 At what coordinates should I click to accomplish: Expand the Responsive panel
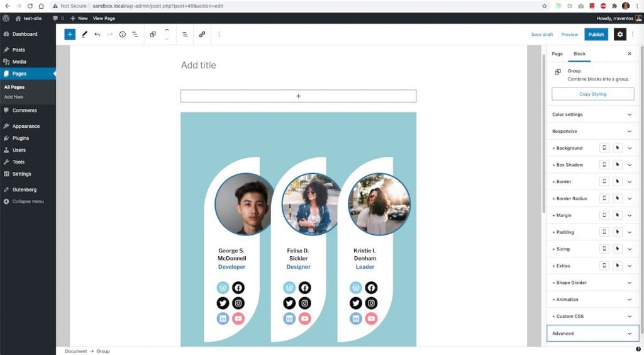[x=592, y=131]
